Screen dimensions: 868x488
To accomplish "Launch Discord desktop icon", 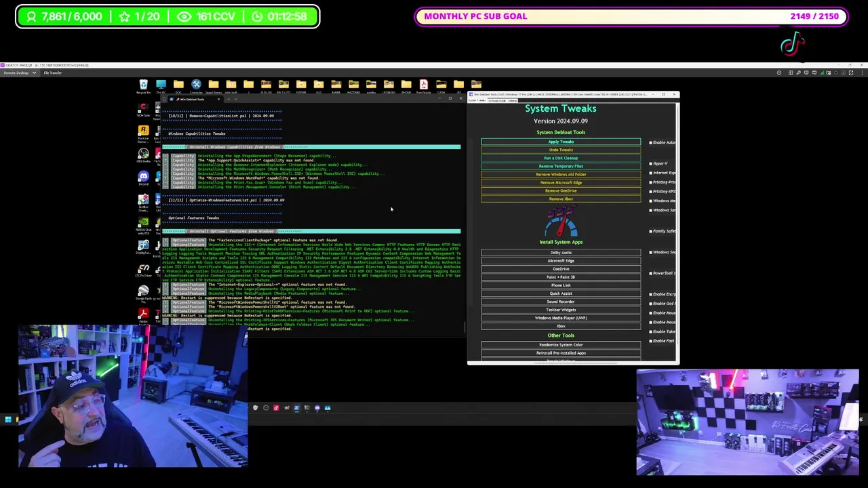I will 143,179.
